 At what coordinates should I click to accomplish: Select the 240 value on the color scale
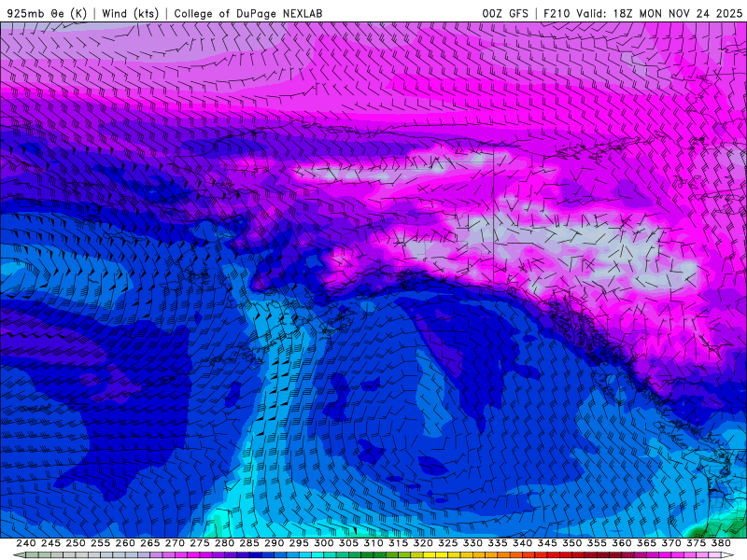click(x=26, y=543)
